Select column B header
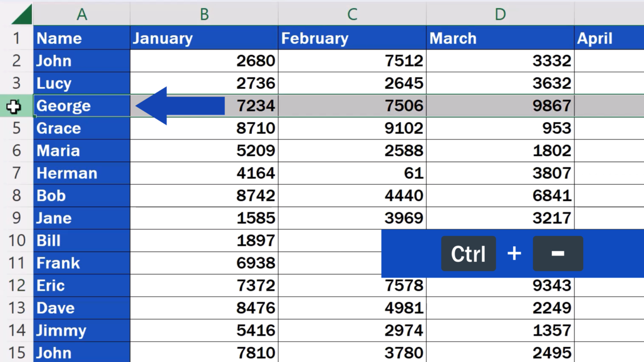Image resolution: width=644 pixels, height=362 pixels. click(204, 14)
